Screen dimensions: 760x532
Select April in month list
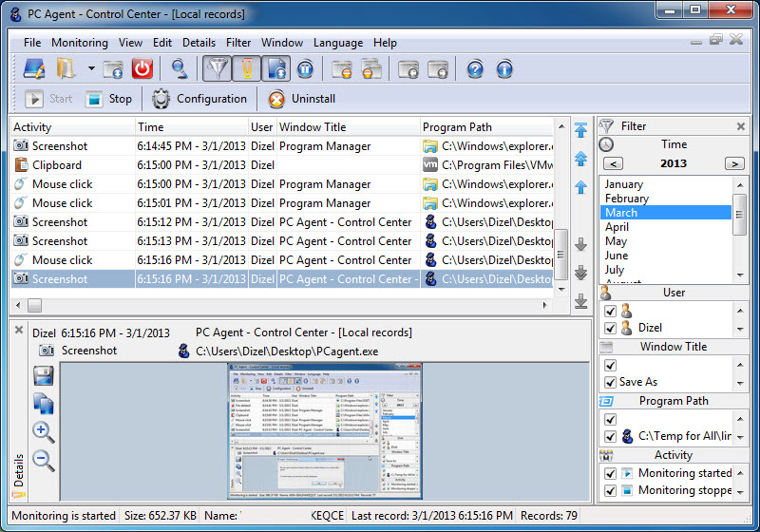tap(617, 227)
